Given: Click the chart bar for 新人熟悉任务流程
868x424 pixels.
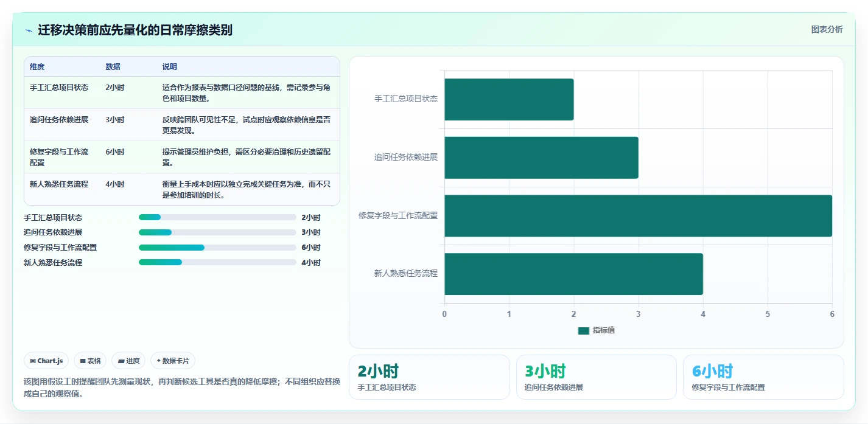Looking at the screenshot, I should pyautogui.click(x=573, y=274).
